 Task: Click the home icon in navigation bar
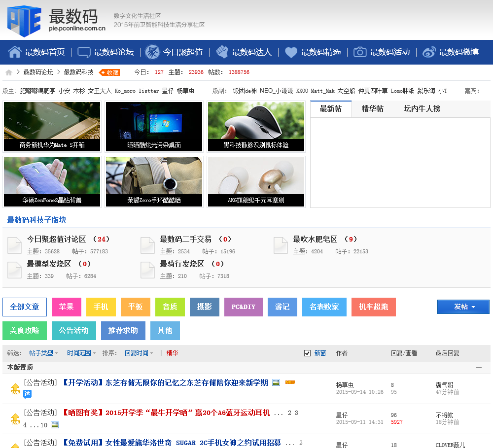[x=14, y=52]
